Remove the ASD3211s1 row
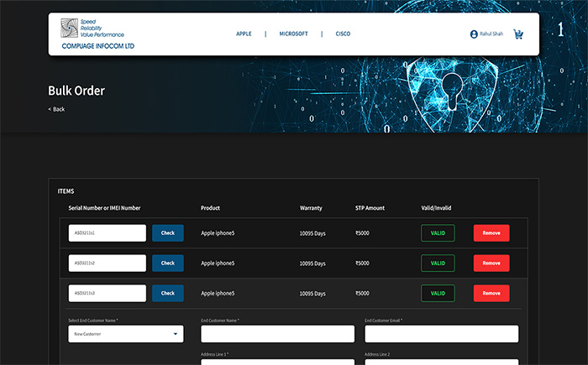The width and height of the screenshot is (588, 365). click(491, 233)
